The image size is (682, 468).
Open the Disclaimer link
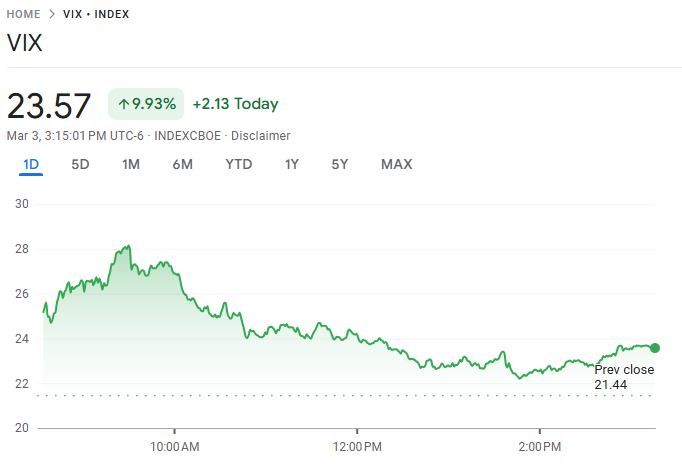click(260, 135)
